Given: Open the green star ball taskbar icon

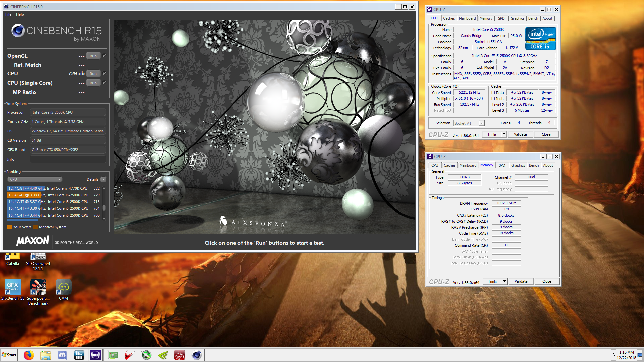Looking at the screenshot, I should (x=146, y=355).
